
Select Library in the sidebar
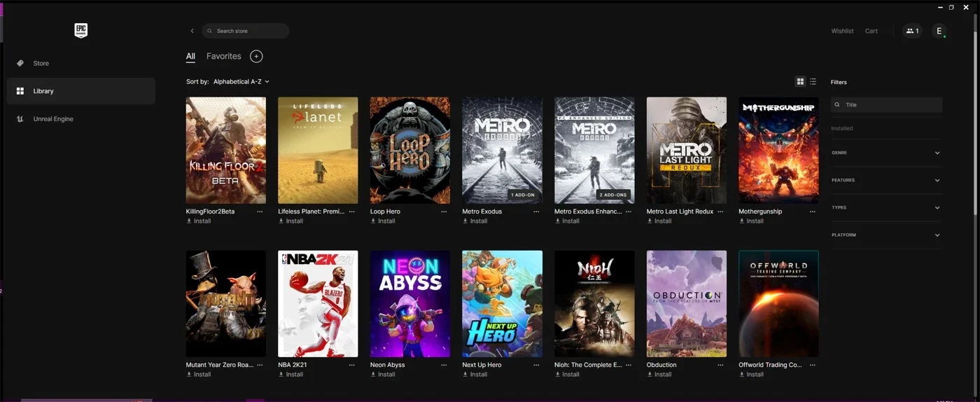[81, 91]
